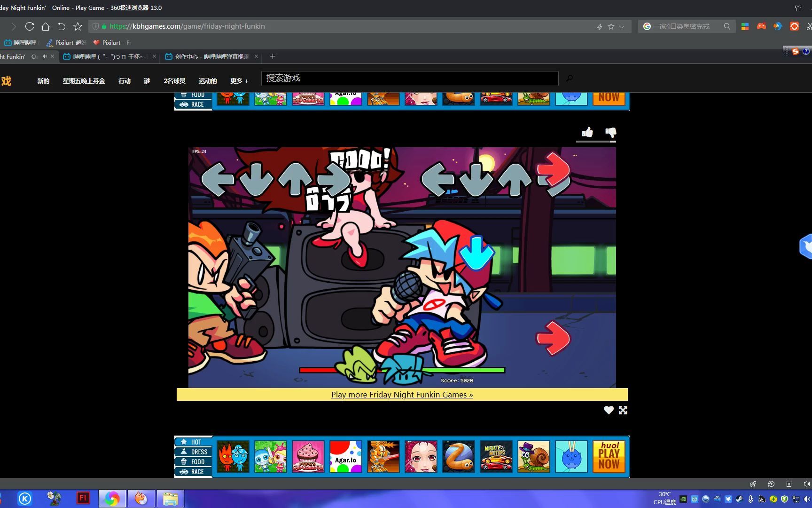The image size is (812, 508).
Task: Open Adobe Flash from the taskbar
Action: [x=83, y=498]
